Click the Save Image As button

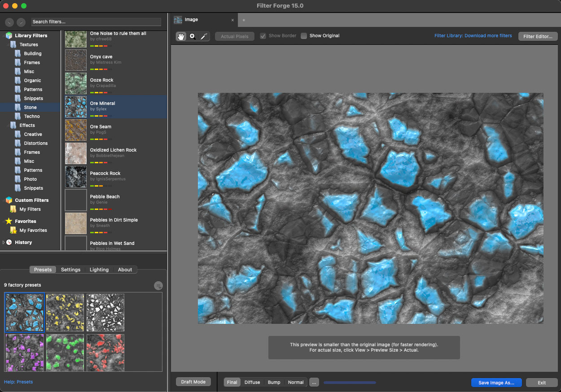(496, 383)
